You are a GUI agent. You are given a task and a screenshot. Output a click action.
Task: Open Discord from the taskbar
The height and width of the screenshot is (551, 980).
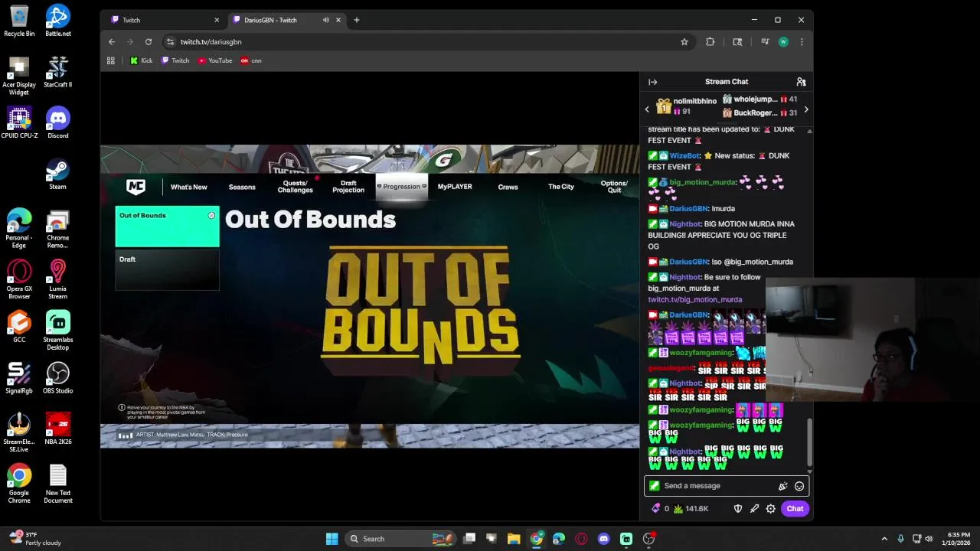(x=604, y=539)
